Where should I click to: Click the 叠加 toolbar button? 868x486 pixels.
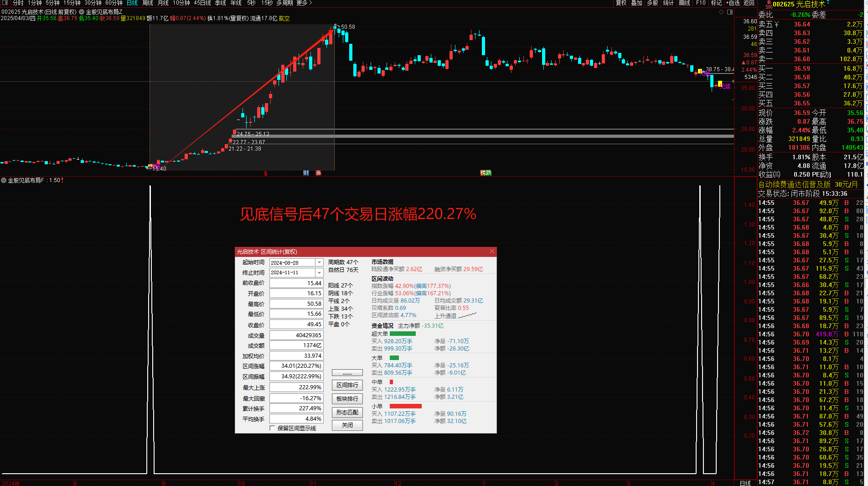point(637,3)
